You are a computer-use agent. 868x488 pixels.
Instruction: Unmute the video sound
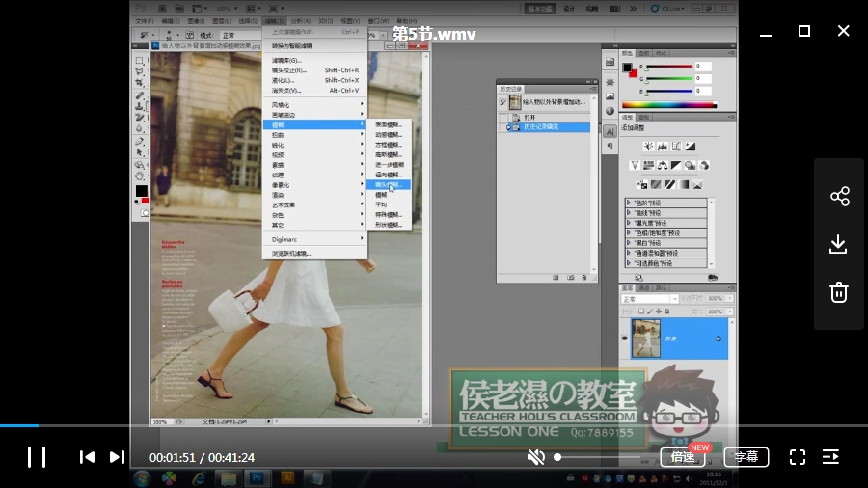(536, 457)
